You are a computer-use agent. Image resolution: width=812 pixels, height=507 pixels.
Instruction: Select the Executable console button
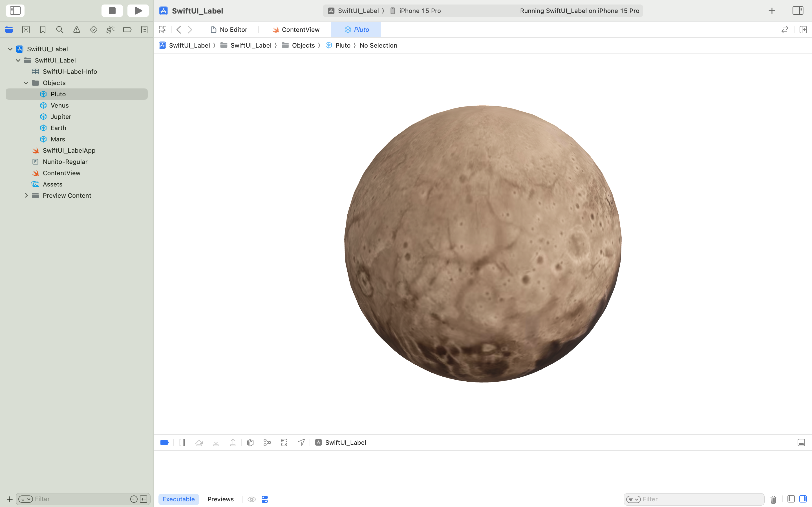[178, 499]
